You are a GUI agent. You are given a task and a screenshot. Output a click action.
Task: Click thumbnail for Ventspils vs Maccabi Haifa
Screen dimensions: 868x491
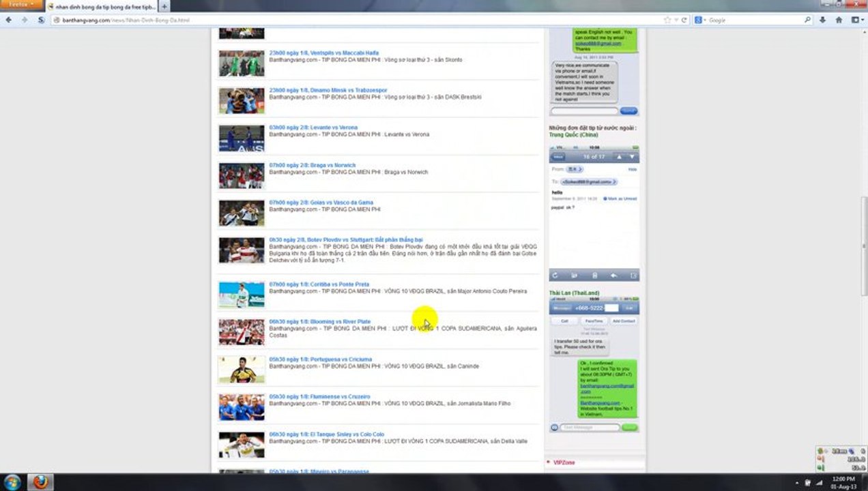click(242, 63)
